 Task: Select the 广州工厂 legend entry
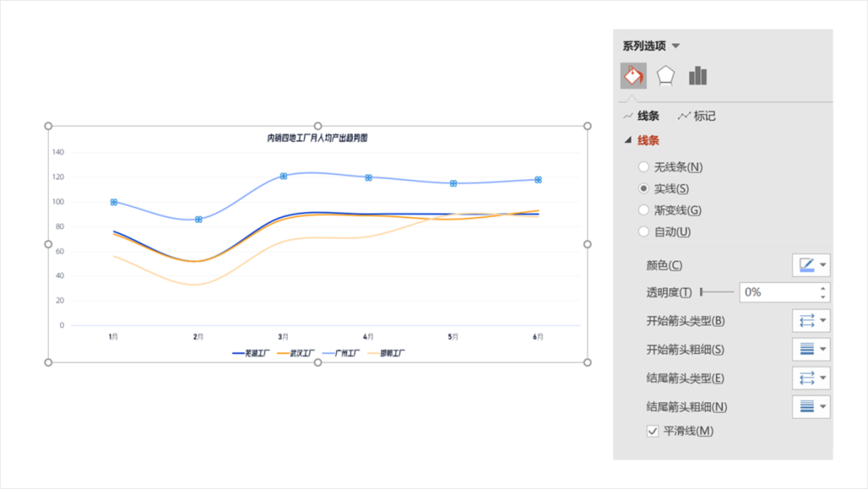341,353
